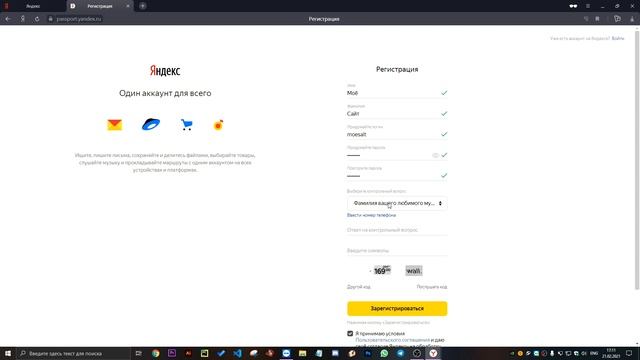Click the security question answer field

click(x=397, y=230)
